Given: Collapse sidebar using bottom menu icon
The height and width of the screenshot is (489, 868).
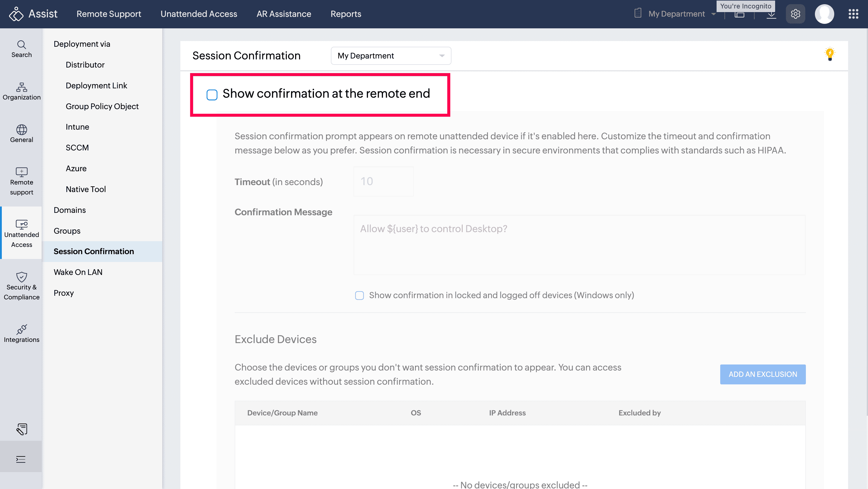Looking at the screenshot, I should point(21,459).
